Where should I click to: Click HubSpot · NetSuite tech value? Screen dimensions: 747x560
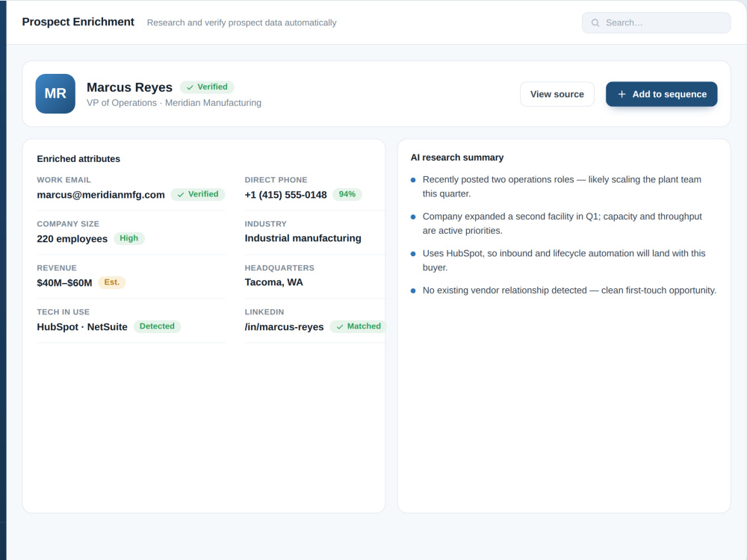82,327
